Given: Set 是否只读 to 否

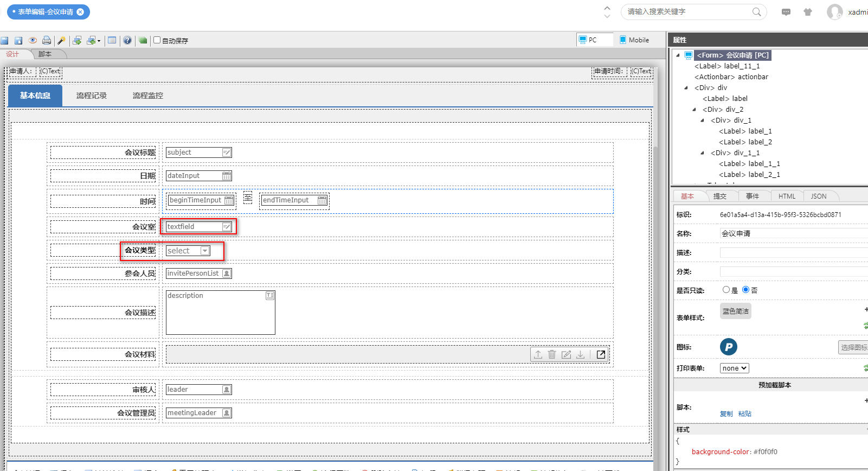Looking at the screenshot, I should click(x=745, y=290).
